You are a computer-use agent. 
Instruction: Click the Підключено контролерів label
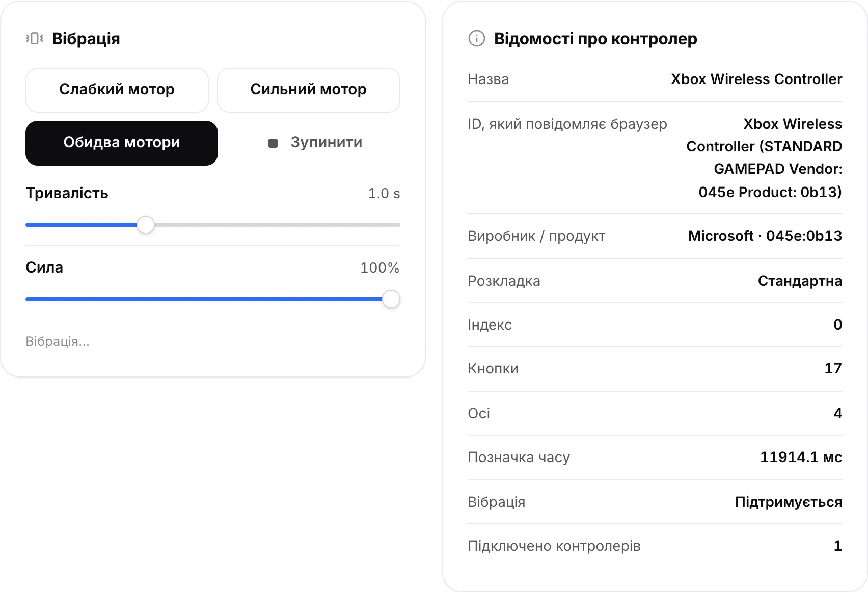click(x=554, y=546)
